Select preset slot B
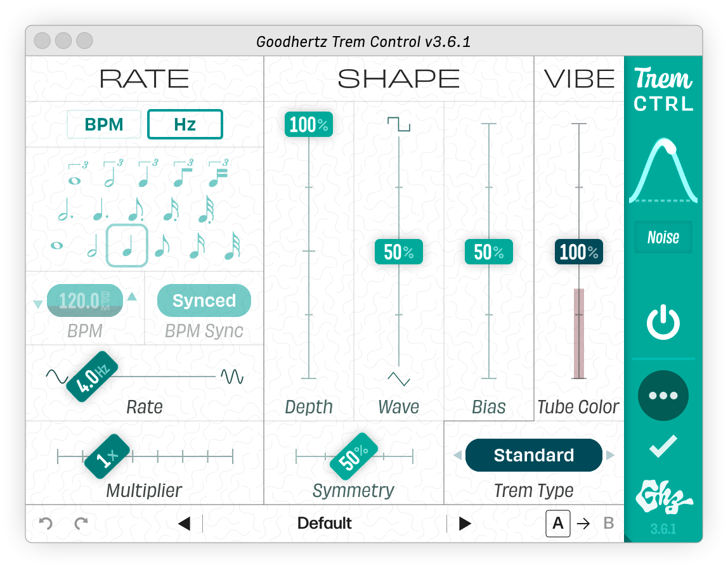The width and height of the screenshot is (728, 568). [x=609, y=524]
